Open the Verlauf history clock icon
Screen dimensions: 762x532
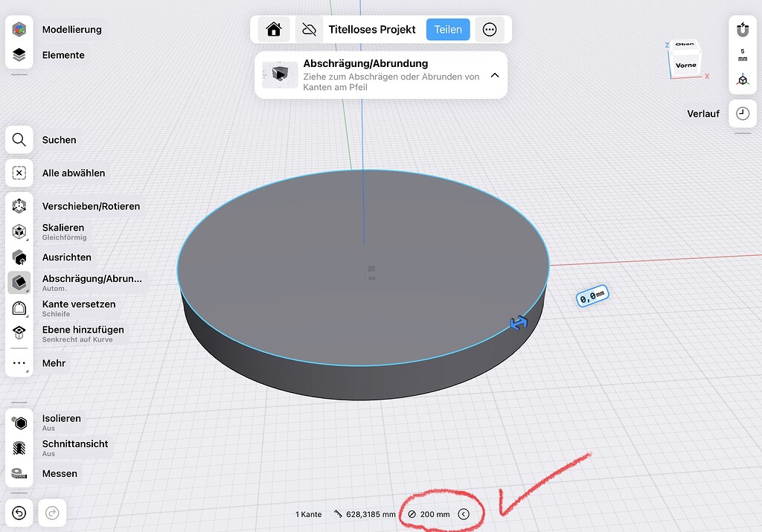click(743, 113)
